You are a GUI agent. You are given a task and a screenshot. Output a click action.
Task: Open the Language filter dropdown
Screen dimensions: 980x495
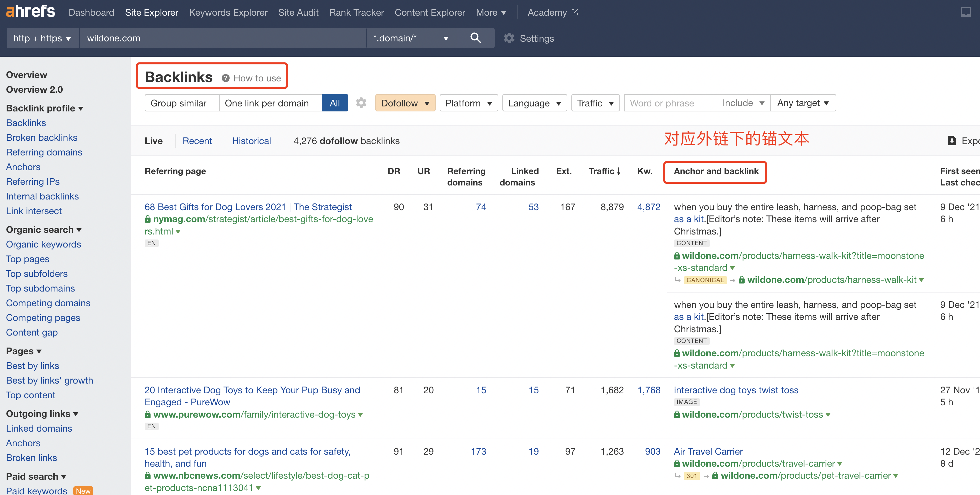coord(535,103)
